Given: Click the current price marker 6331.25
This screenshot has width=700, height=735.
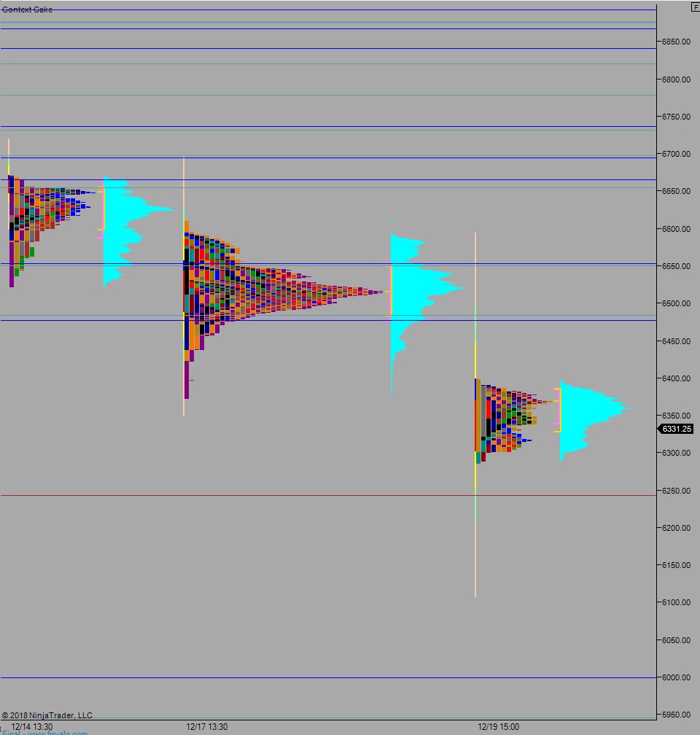Looking at the screenshot, I should pyautogui.click(x=676, y=429).
